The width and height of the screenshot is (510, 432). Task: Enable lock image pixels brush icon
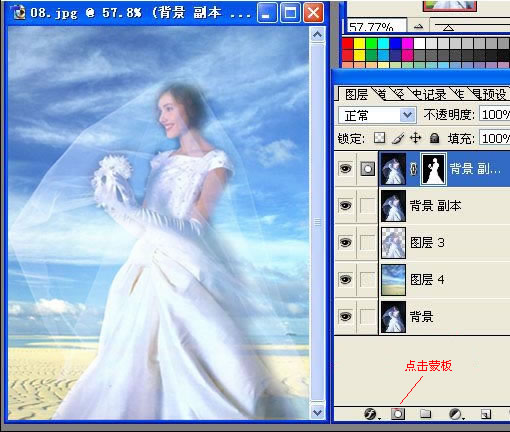(398, 138)
